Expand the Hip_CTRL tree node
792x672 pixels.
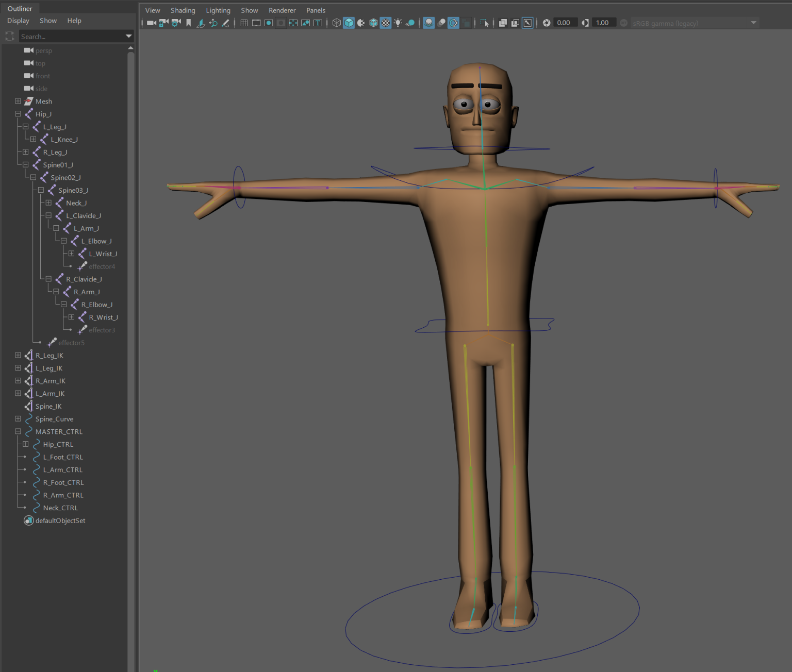tap(26, 444)
